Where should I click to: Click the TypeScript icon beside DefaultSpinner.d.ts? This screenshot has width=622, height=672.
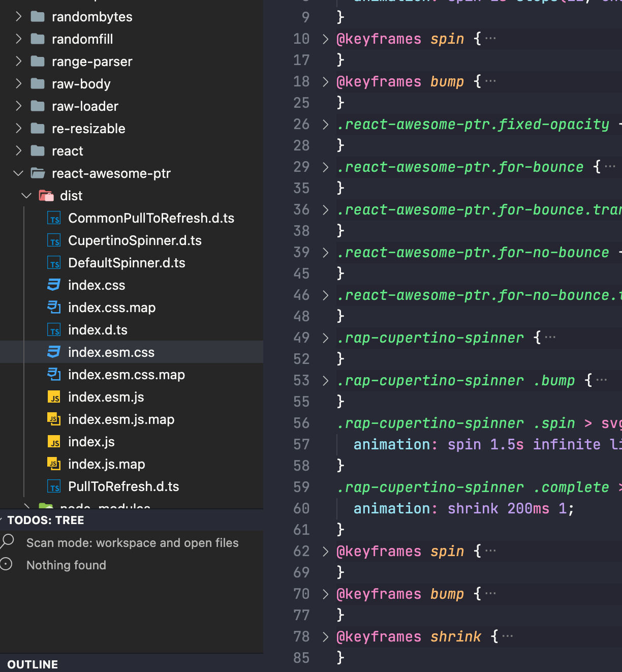click(54, 263)
